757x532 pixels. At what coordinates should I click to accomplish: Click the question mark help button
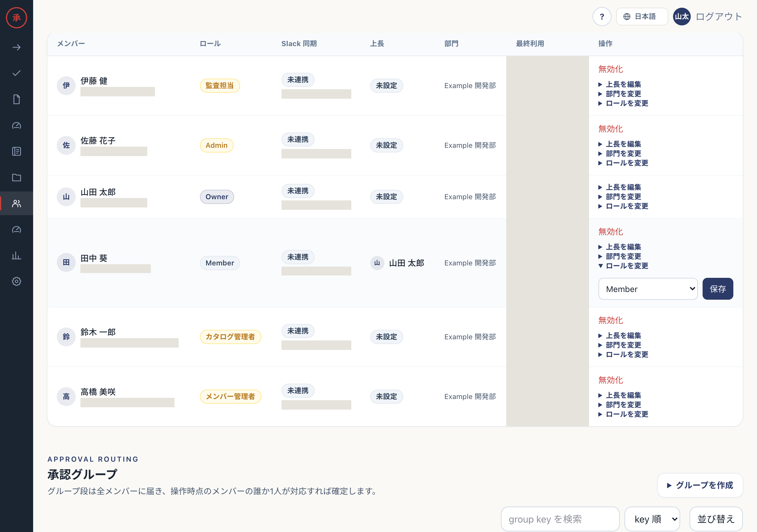pos(602,17)
